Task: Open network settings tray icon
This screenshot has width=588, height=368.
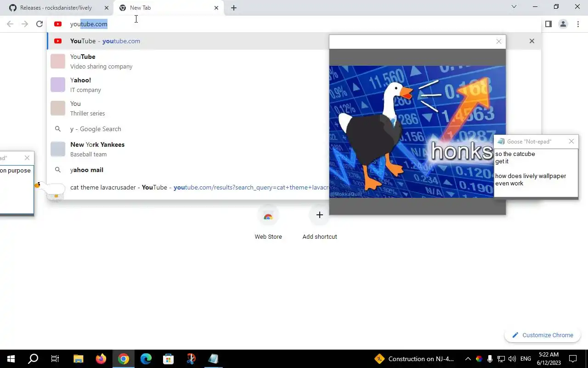Action: 501,359
